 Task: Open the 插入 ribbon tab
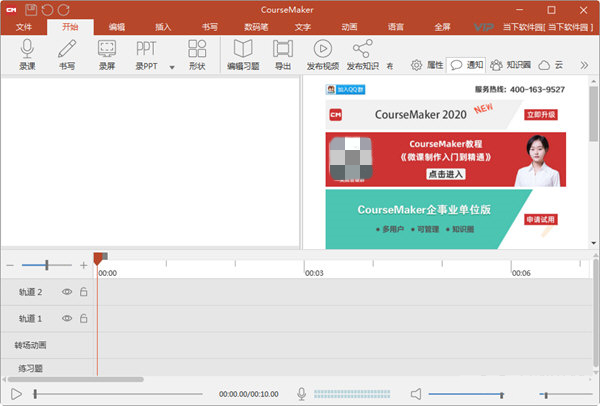tap(162, 27)
